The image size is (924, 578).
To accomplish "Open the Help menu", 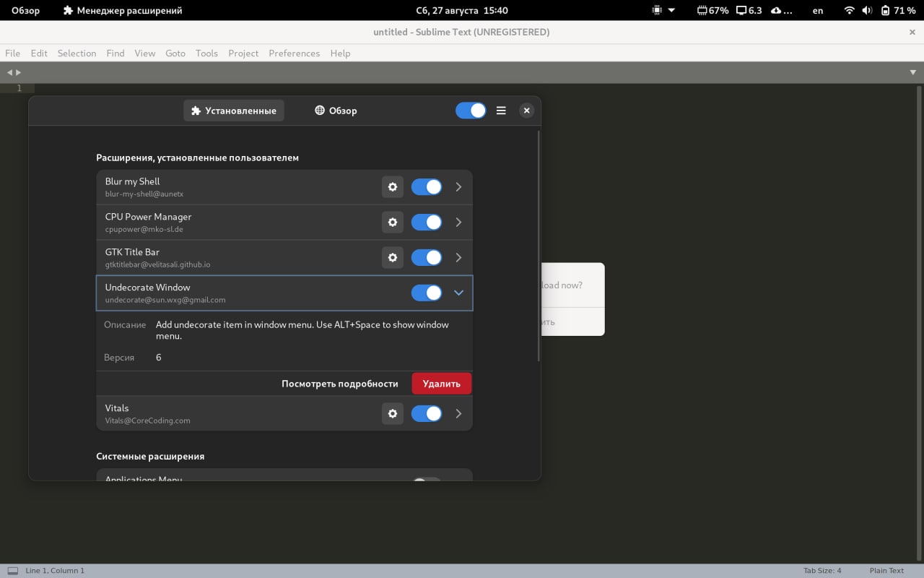I will point(340,53).
